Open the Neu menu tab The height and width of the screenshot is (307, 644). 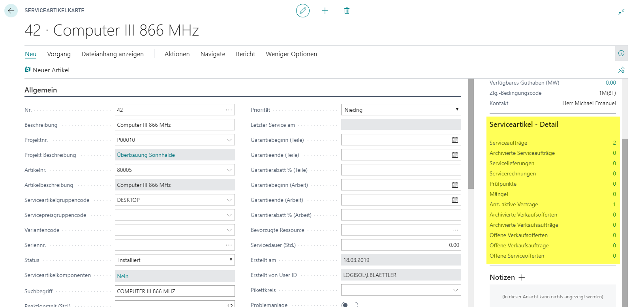tap(31, 54)
